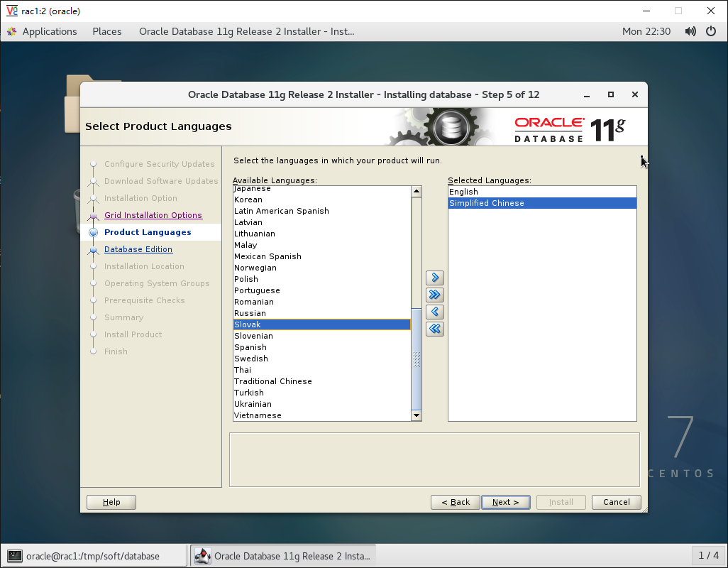Close the Oracle installer dialog
The height and width of the screenshot is (568, 728).
(635, 94)
